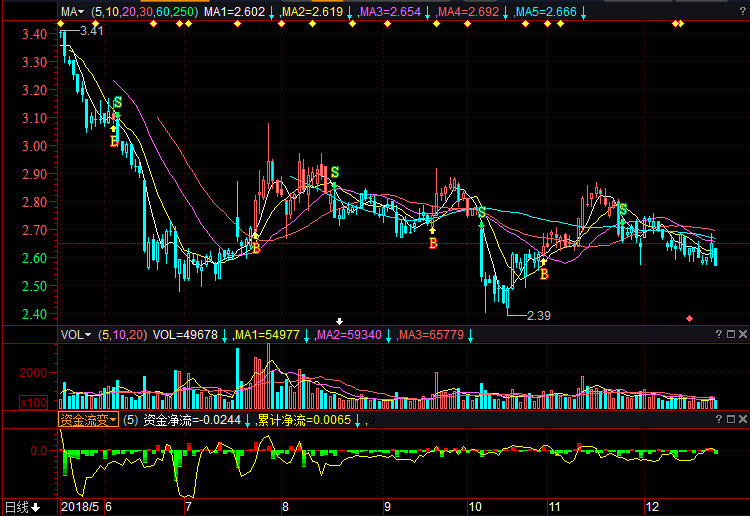This screenshot has width=750, height=516.
Task: Click the 3.41 high price label
Action: pyautogui.click(x=92, y=32)
